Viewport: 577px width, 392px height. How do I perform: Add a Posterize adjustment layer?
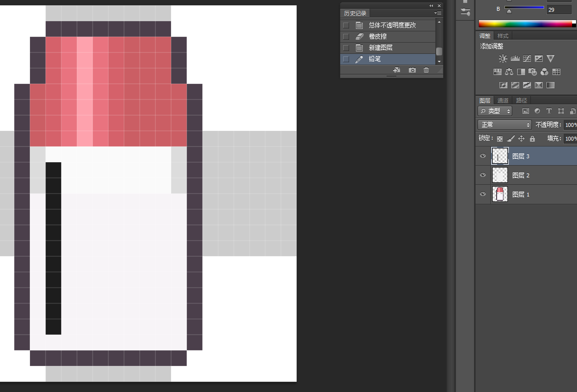click(515, 85)
